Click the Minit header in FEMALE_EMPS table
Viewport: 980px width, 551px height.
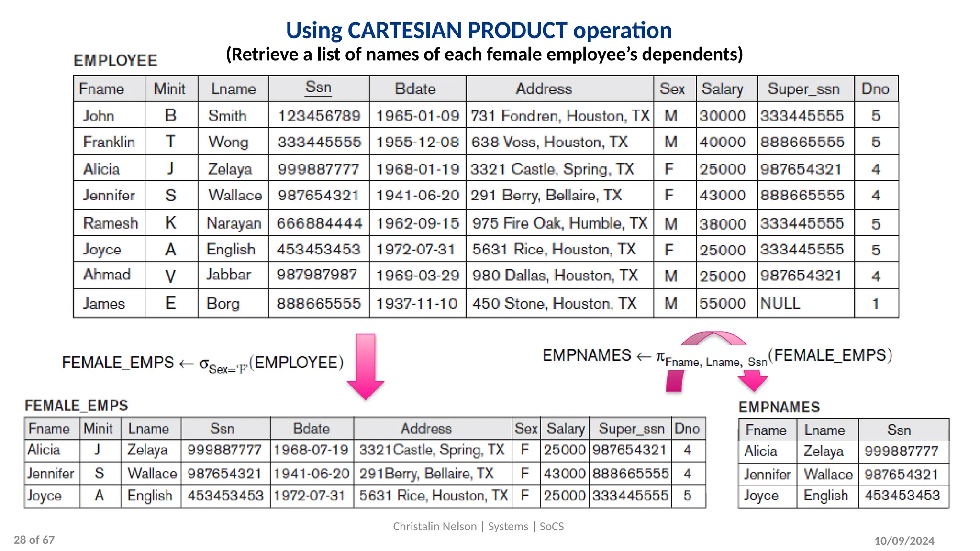coord(99,429)
